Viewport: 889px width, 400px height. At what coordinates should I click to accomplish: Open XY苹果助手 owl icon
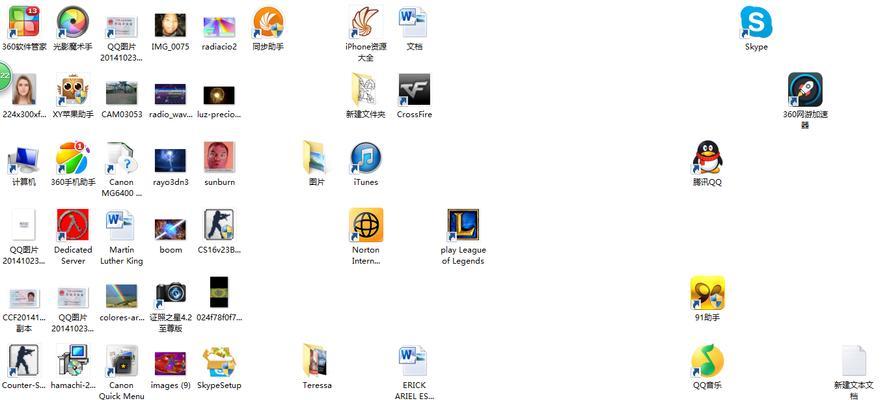[73, 90]
